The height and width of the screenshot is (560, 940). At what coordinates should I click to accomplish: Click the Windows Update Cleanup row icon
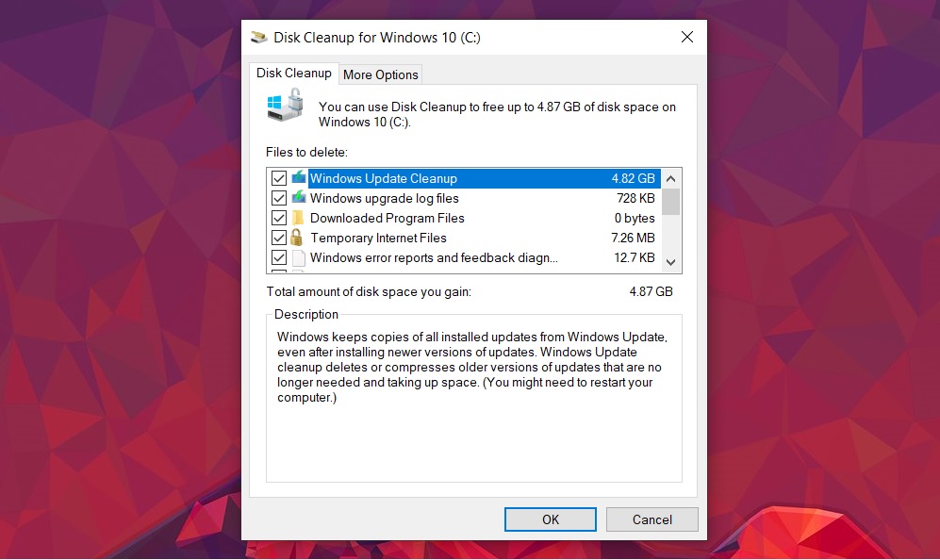(299, 177)
